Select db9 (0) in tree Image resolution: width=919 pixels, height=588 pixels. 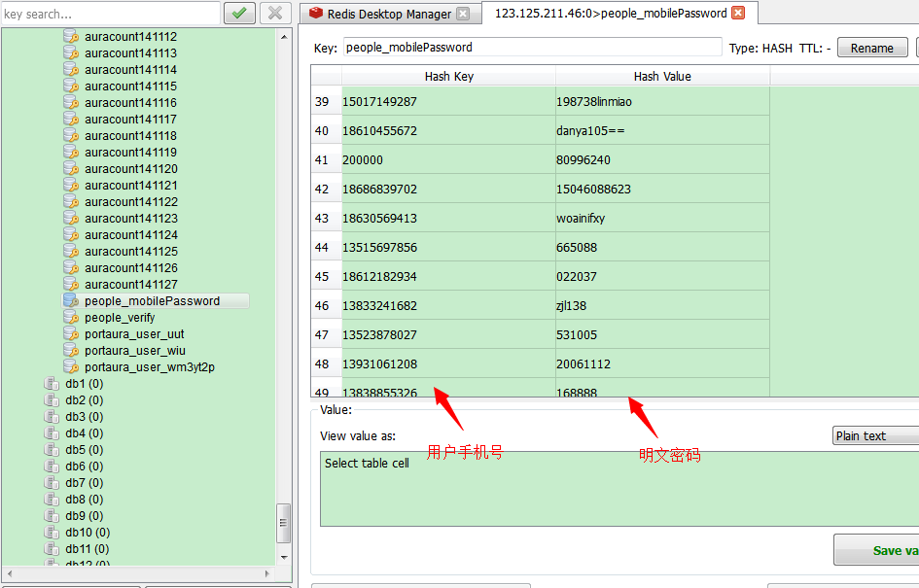85,515
